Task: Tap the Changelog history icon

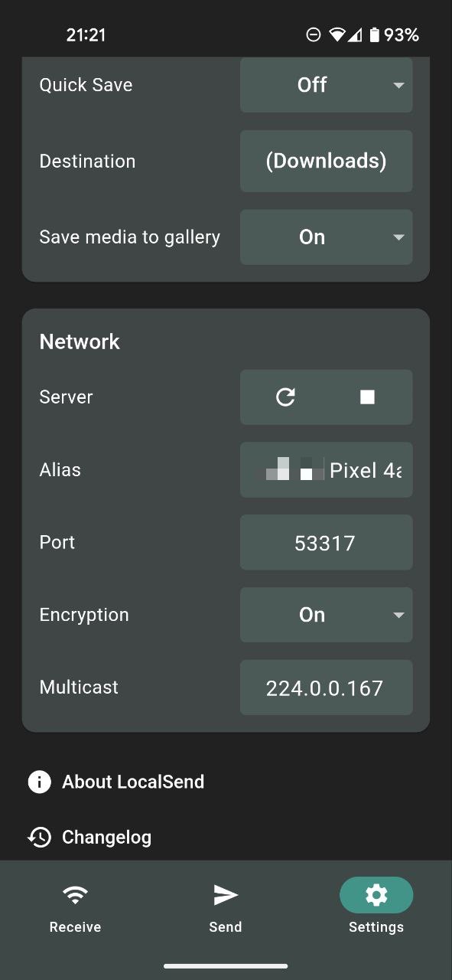Action: click(x=38, y=837)
